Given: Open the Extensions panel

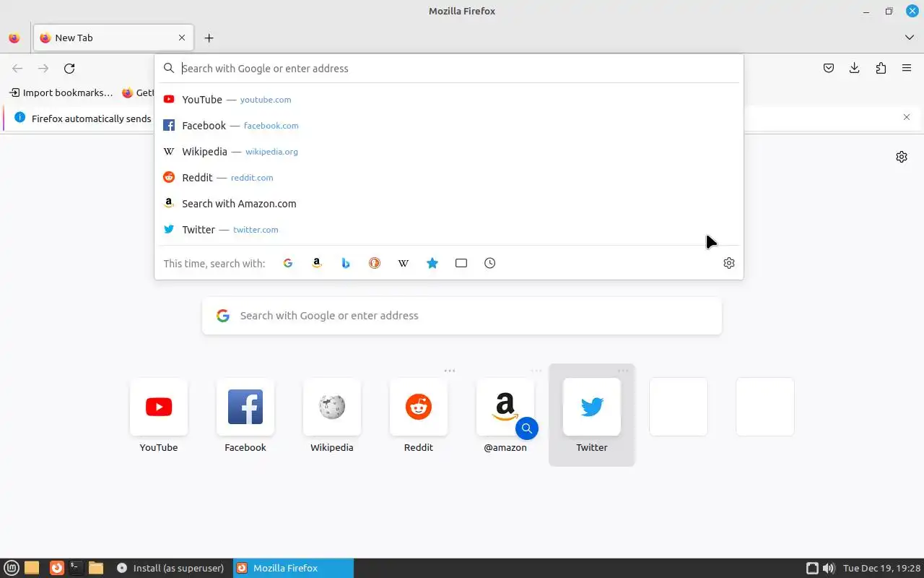Looking at the screenshot, I should [881, 68].
